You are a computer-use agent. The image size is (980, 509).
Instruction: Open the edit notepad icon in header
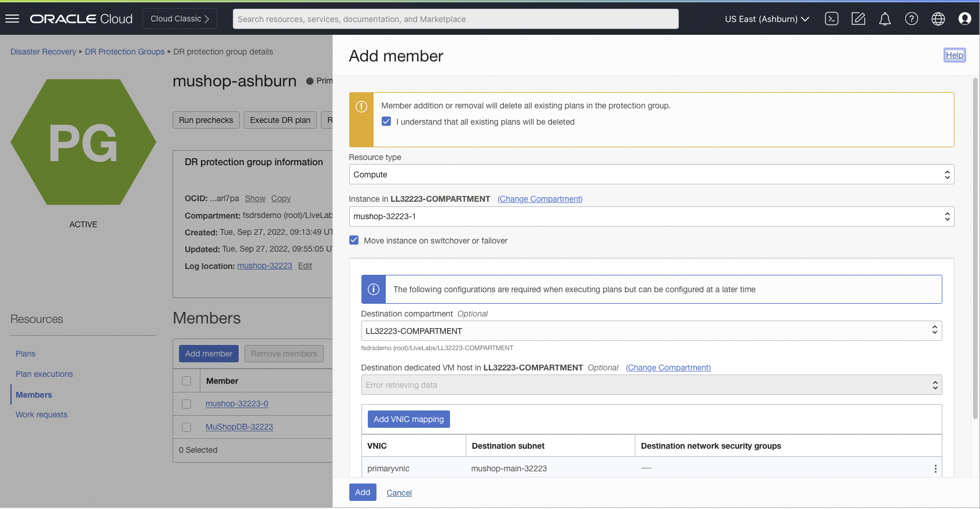(858, 19)
